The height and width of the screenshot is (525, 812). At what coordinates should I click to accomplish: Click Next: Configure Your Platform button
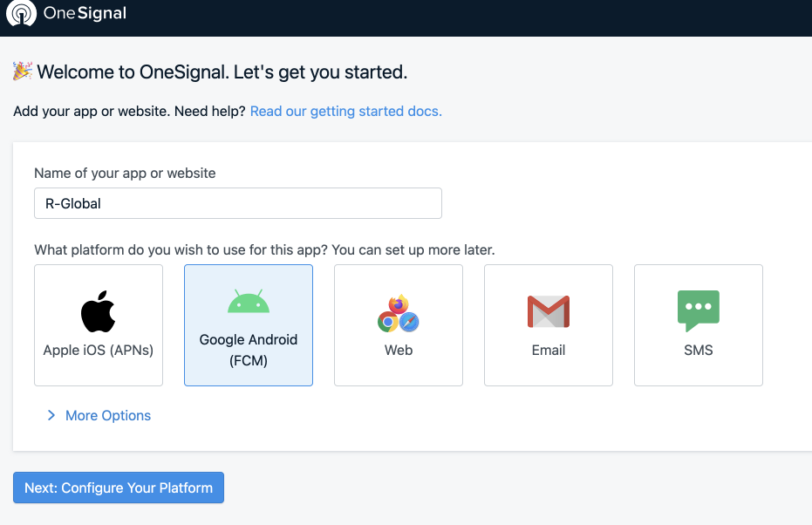pos(119,487)
